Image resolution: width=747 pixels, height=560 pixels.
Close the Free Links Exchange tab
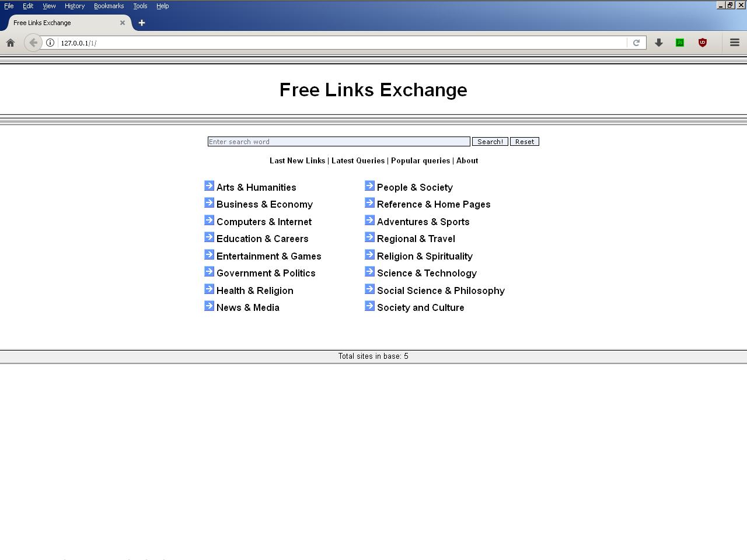[123, 23]
